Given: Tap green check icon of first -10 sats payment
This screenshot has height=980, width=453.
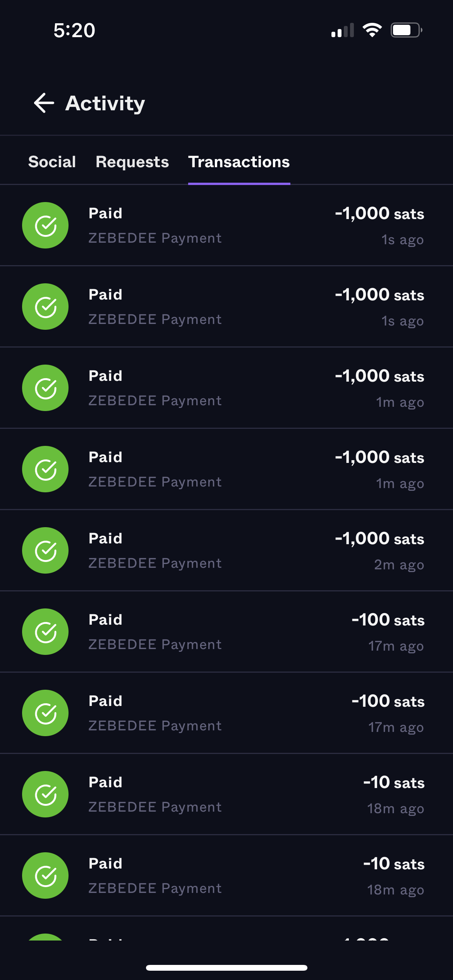Looking at the screenshot, I should [x=45, y=794].
